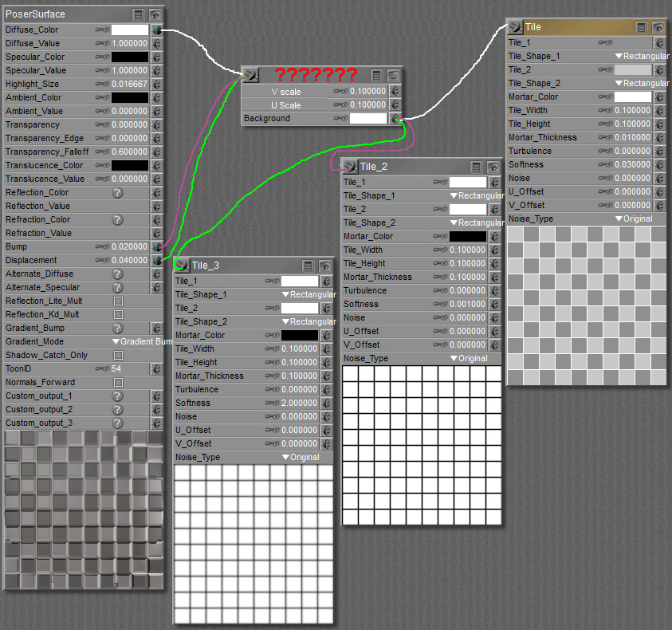
Task: Click the Tile_2 grid preview
Action: [x=422, y=445]
